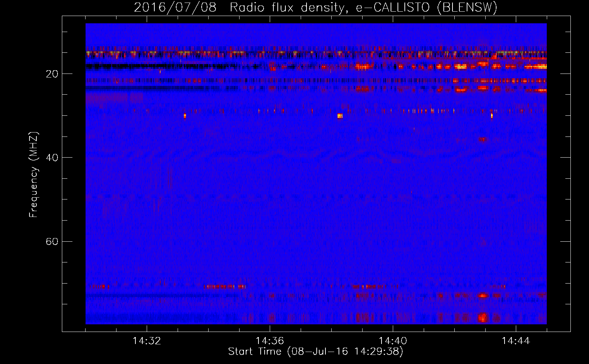The width and height of the screenshot is (589, 364).
Task: Click the bright burst at the bottom of the spectrogram near 14:43
Action: pos(483,317)
